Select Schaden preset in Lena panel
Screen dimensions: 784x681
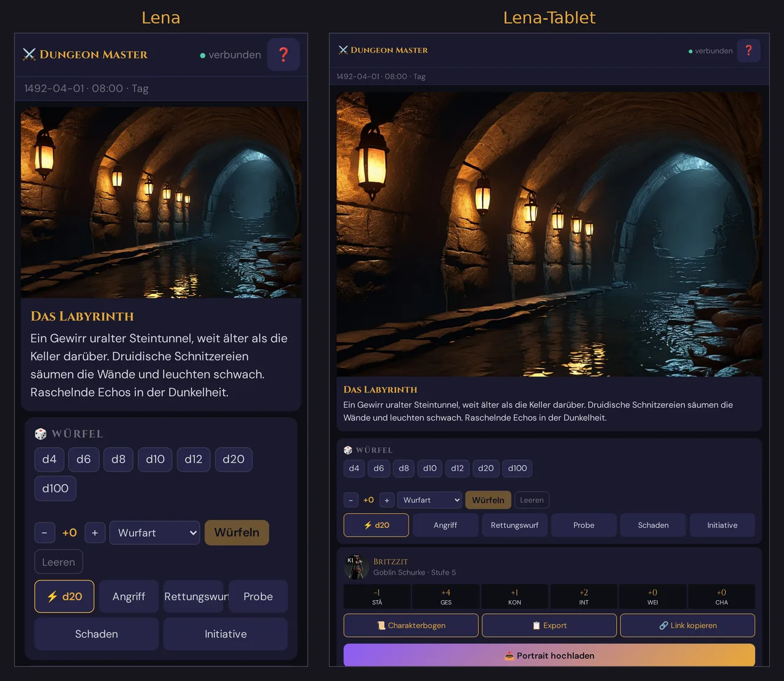coord(97,634)
